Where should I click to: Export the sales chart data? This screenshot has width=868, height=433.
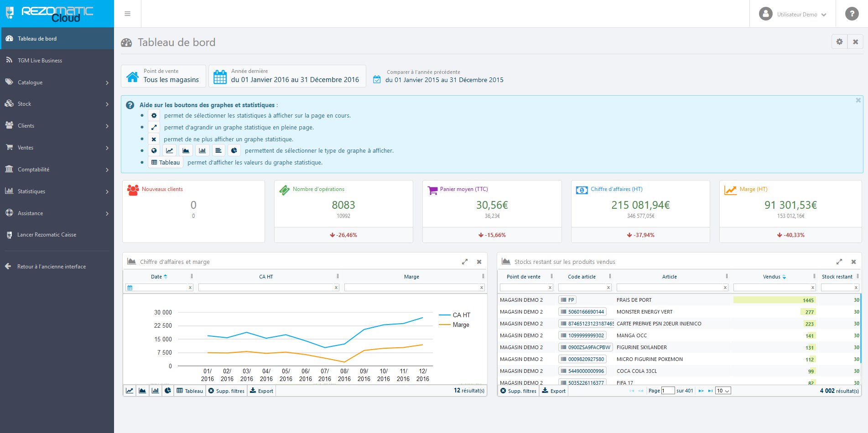(261, 391)
